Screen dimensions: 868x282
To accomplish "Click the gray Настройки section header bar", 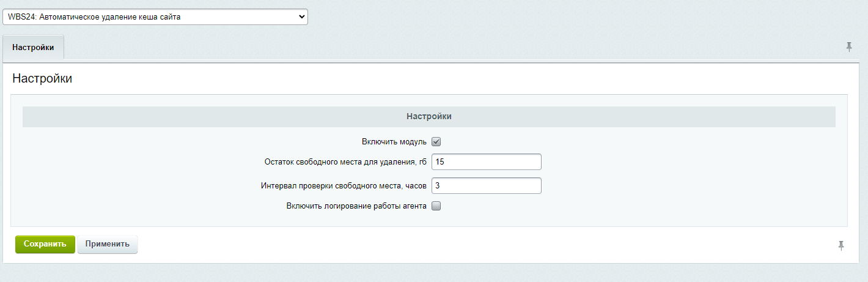I will (428, 116).
